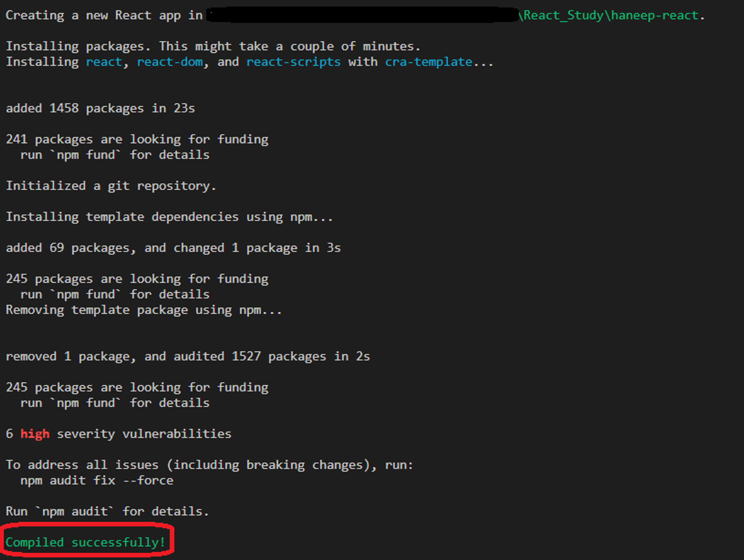This screenshot has height=560, width=744.
Task: Click 'added 69 packages' output line
Action: tap(173, 248)
